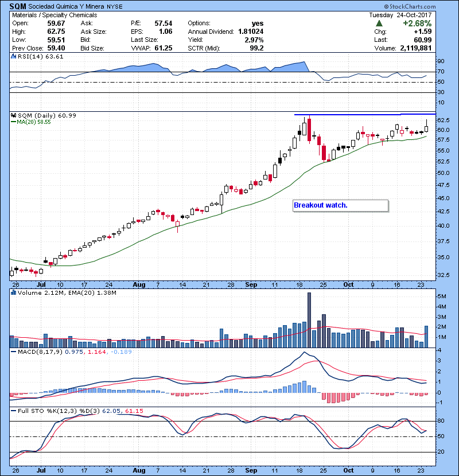Click the +2.68% percent change
Screen dimensions: 459x476
417,24
